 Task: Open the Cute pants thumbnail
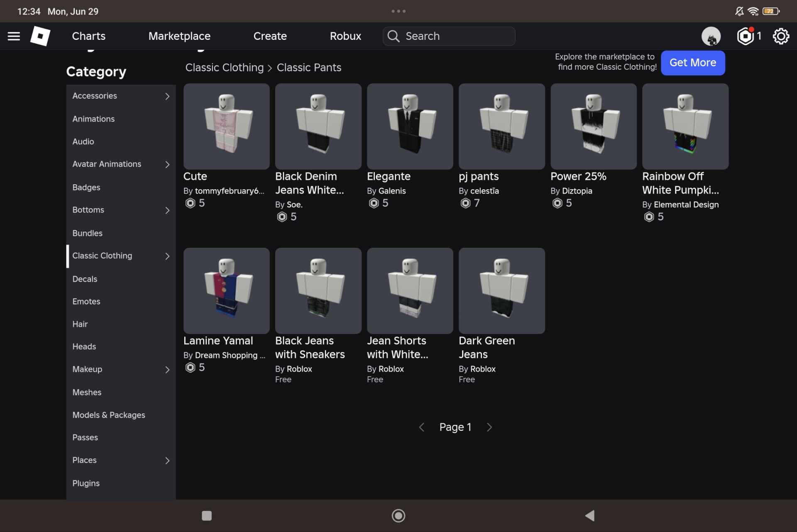pyautogui.click(x=226, y=126)
